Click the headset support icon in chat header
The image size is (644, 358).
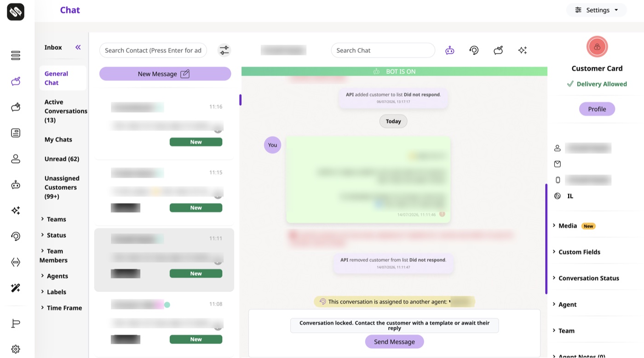point(474,51)
